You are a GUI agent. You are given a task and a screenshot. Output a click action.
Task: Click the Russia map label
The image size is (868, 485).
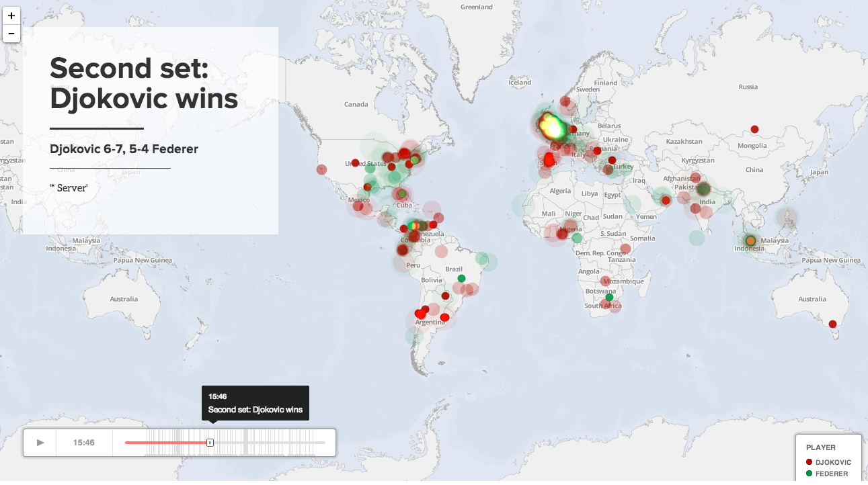click(x=748, y=87)
